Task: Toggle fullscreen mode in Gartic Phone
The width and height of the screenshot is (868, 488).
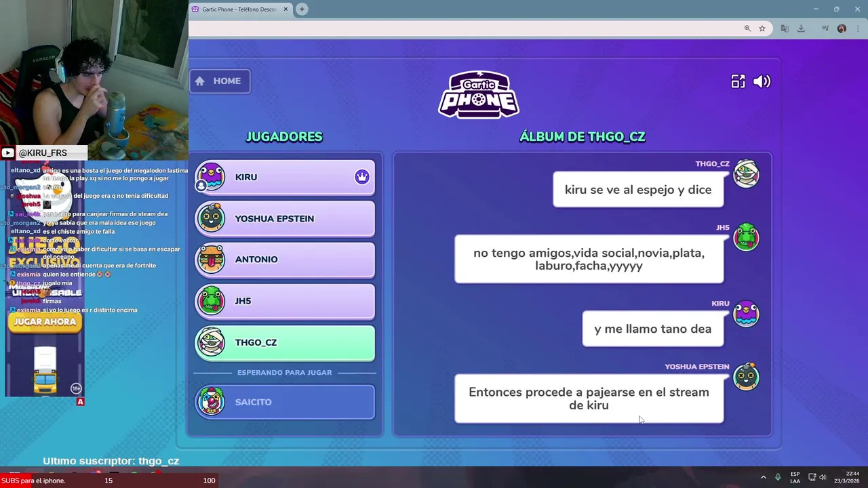Action: 738,81
